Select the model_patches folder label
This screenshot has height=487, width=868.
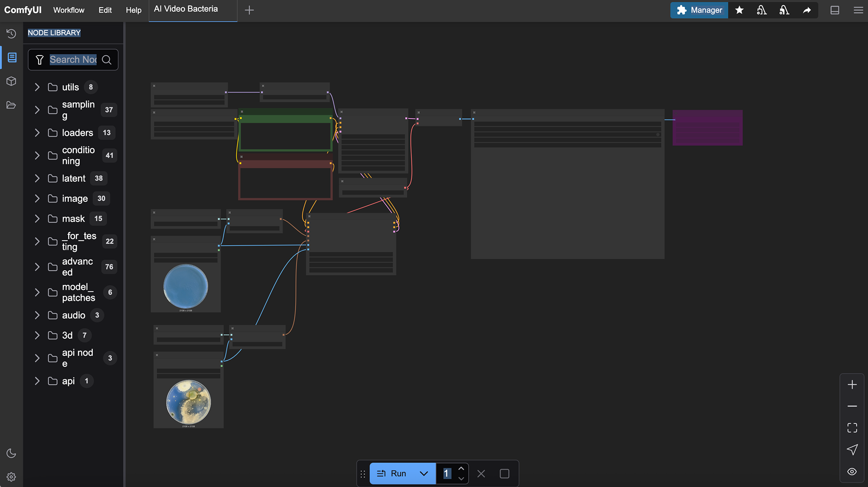79,292
